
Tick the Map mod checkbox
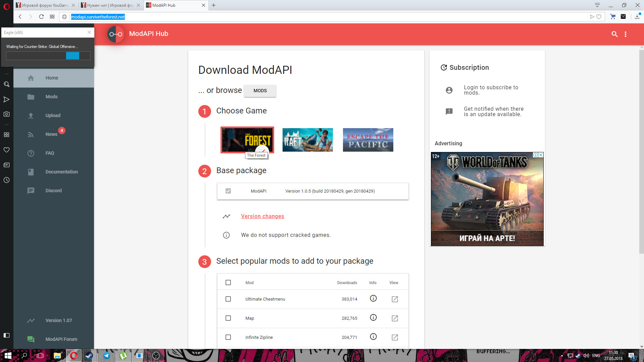coord(228,318)
